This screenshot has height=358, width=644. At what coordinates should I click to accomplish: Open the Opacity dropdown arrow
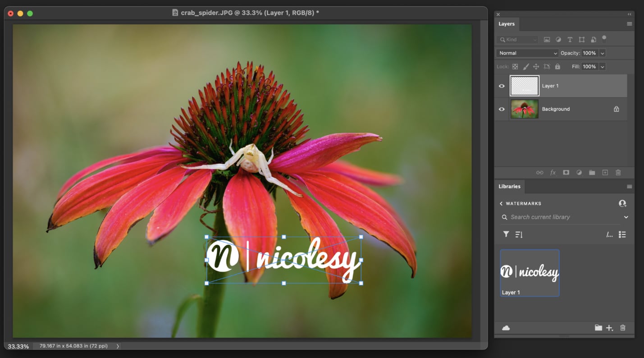point(603,53)
